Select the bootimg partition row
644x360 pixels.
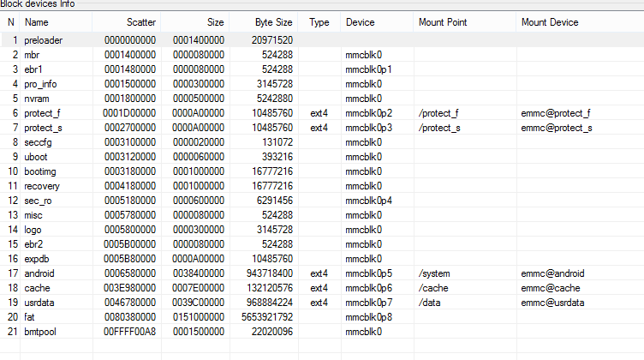click(322, 171)
